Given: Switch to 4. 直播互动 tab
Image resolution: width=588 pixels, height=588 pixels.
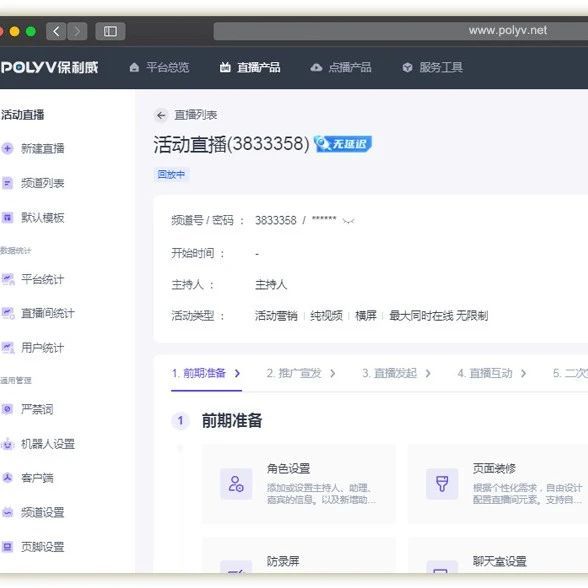Looking at the screenshot, I should 485,373.
